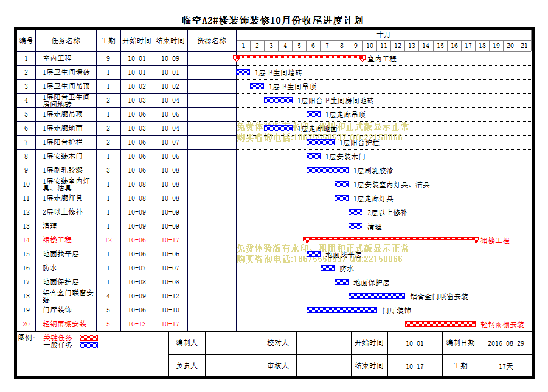This screenshot has width=548, height=392.
Task: Click the end date 10-08 for 1层刷乳胶漆
Action: (x=170, y=170)
